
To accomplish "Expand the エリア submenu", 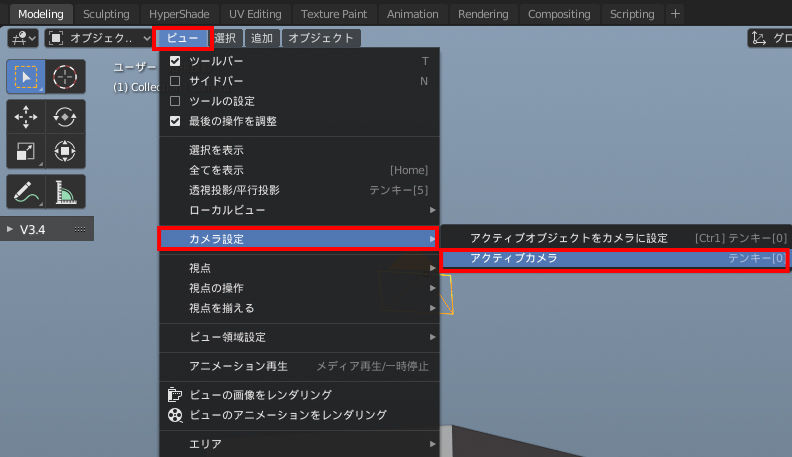I will (299, 444).
